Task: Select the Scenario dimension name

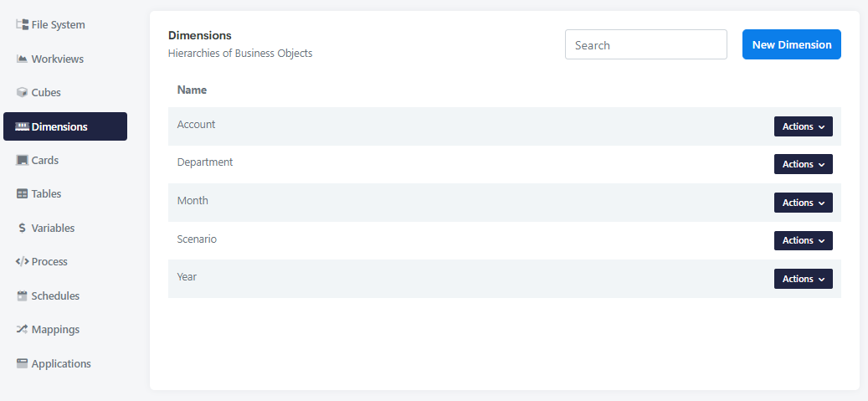Action: [197, 239]
